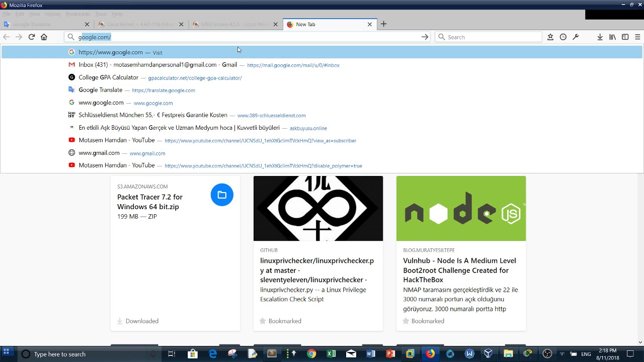Screen dimensions: 644x362
Task: Click the go arrow in the URL bar
Action: [x=425, y=37]
